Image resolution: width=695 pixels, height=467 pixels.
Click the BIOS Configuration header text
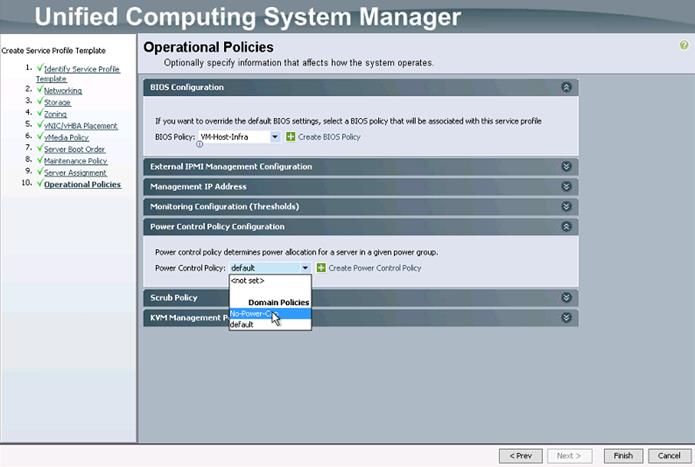[187, 87]
